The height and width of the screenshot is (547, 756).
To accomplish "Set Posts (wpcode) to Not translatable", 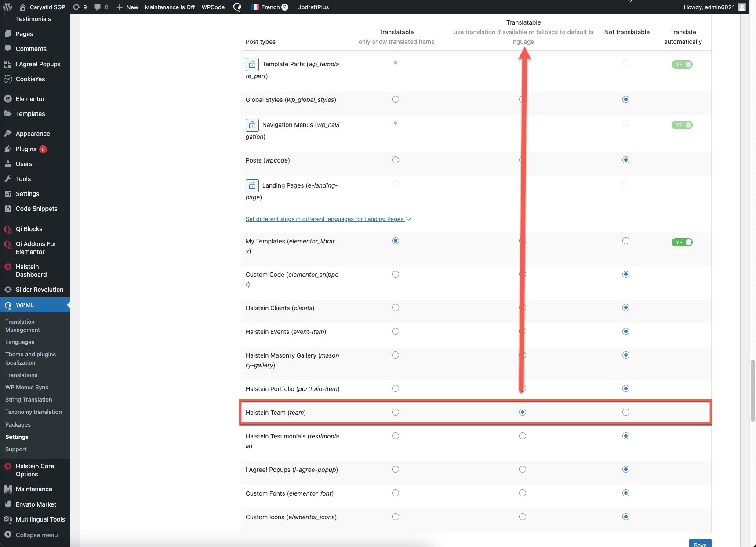I will (x=626, y=160).
